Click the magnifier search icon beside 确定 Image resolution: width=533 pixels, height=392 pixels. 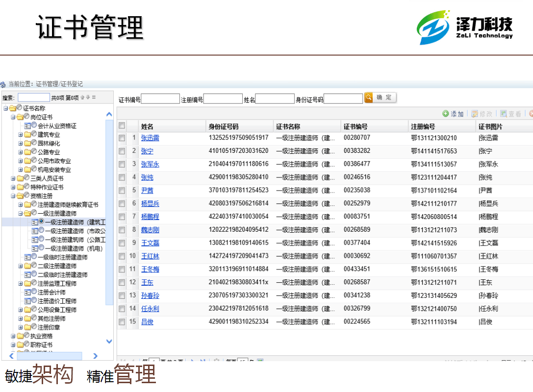click(x=369, y=98)
